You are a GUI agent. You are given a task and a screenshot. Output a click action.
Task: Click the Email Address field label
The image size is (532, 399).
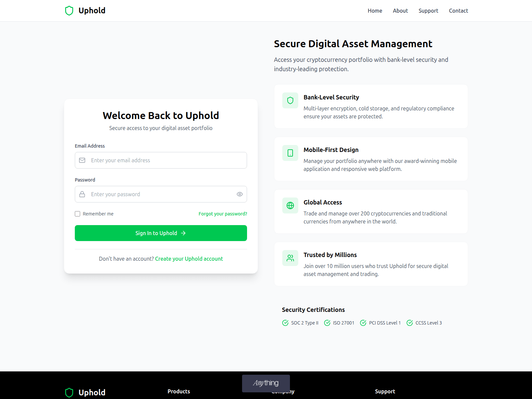90,146
